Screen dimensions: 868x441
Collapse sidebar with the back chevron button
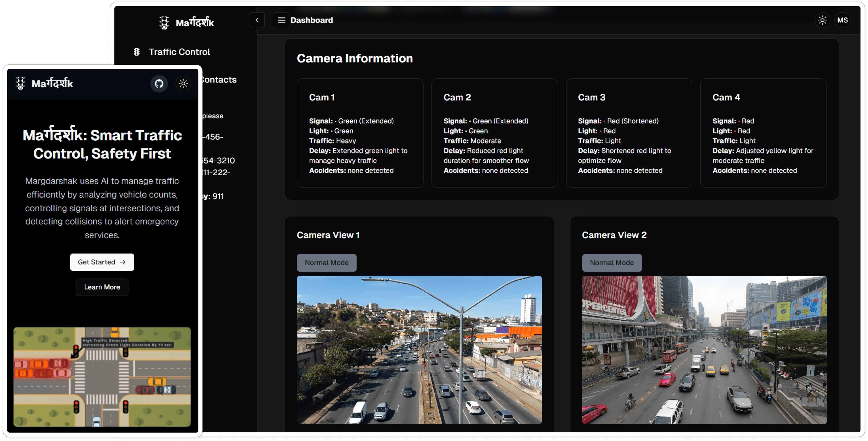tap(257, 20)
